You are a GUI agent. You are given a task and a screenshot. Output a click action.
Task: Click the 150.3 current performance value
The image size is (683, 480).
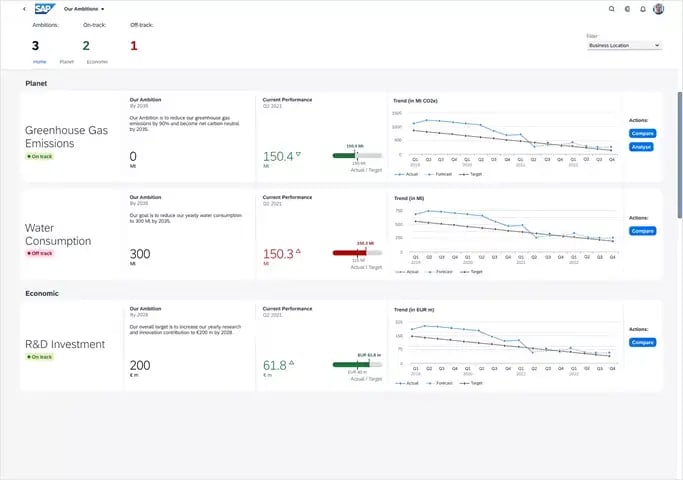tap(278, 254)
